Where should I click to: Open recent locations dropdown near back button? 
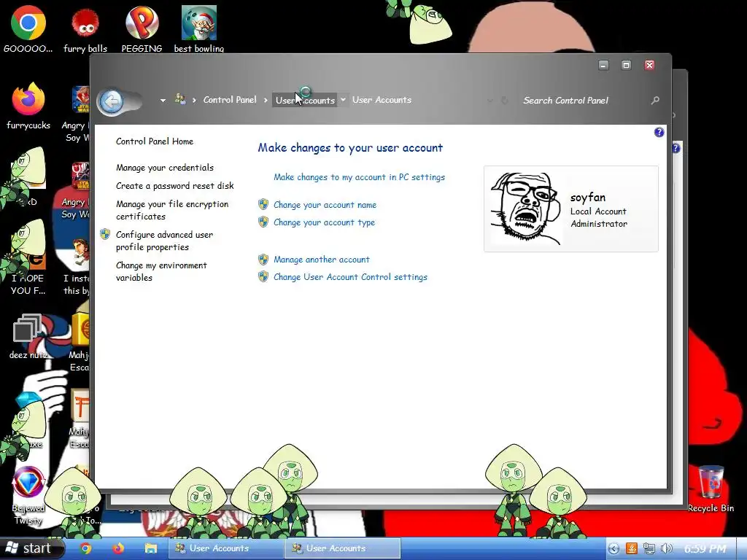(x=163, y=101)
